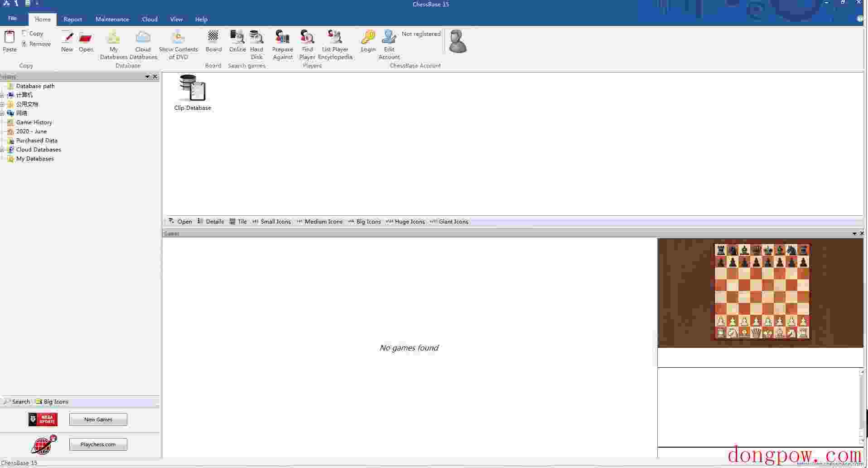Image resolution: width=868 pixels, height=468 pixels.
Task: Click the notation pane scrollbar
Action: pyautogui.click(x=862, y=407)
